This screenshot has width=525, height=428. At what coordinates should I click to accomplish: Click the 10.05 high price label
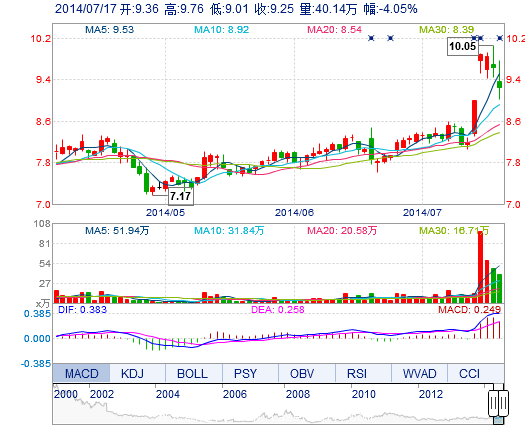click(x=462, y=46)
